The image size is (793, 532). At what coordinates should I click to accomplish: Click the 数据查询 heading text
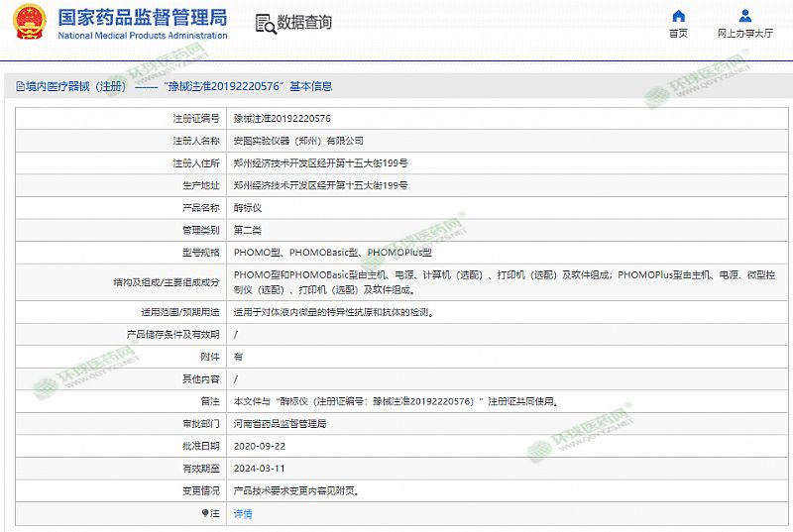tap(304, 23)
